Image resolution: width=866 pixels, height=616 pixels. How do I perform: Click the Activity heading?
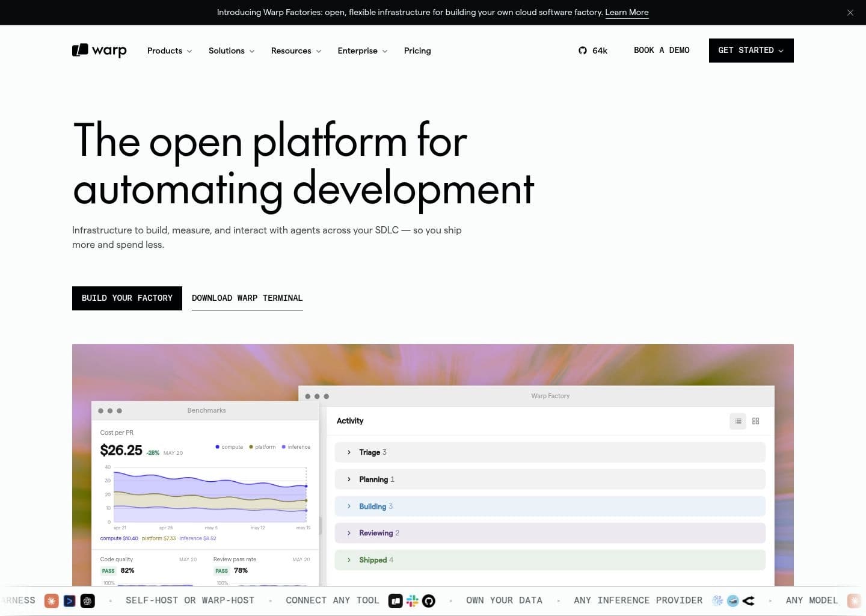[350, 421]
